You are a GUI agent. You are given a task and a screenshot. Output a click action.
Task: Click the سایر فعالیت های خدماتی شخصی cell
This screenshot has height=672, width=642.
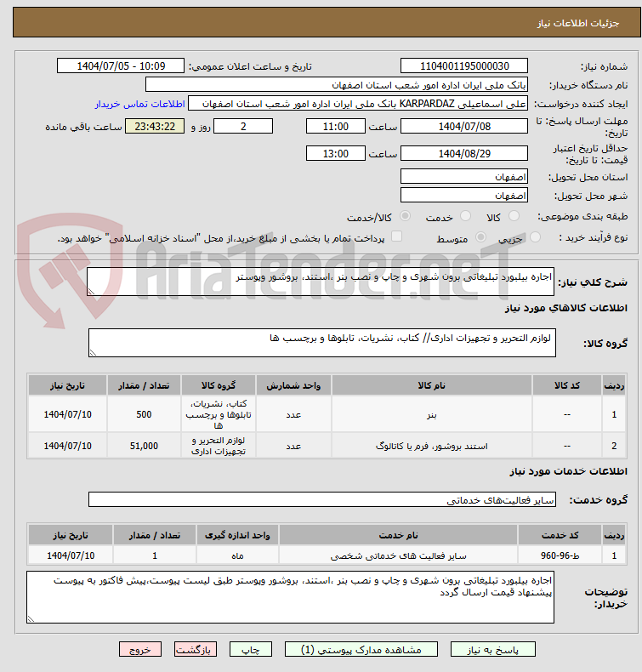pyautogui.click(x=398, y=555)
